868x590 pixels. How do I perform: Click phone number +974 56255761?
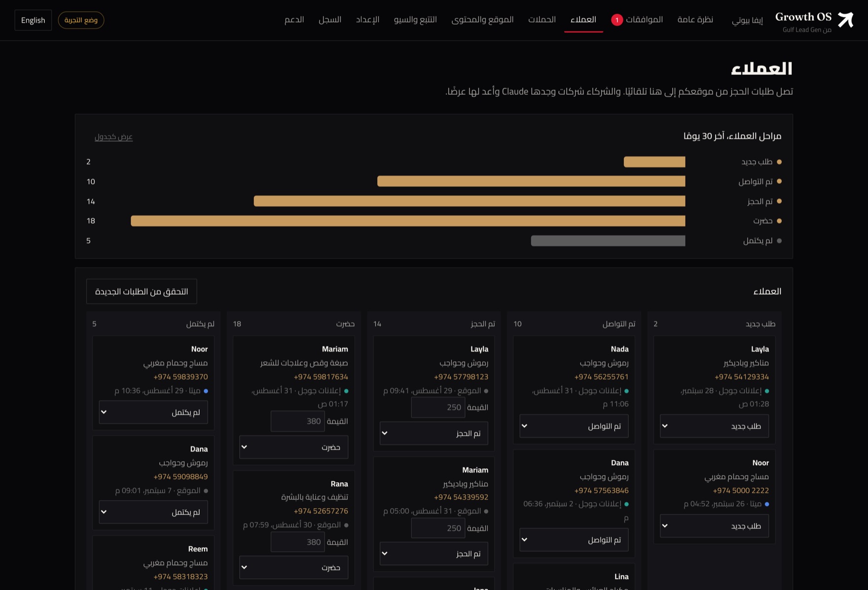pos(601,377)
